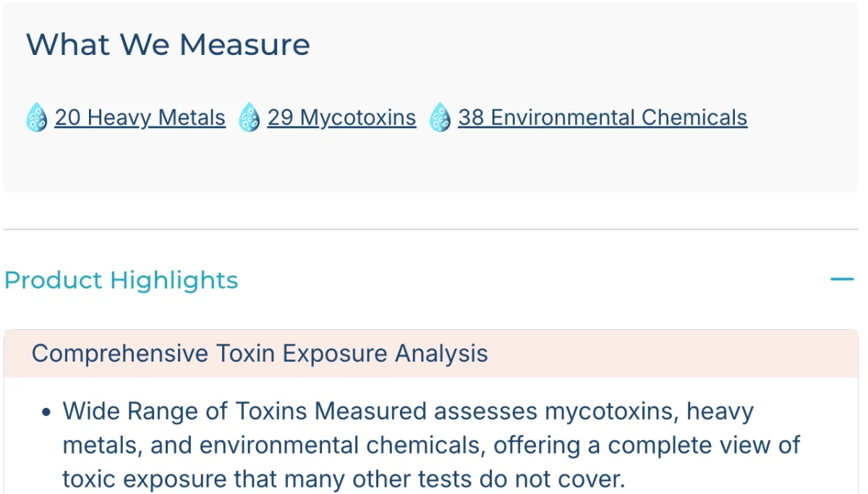Screen dimensions: 868x494
Task: Collapse Product Highlights using the minus icon
Action: tap(842, 279)
